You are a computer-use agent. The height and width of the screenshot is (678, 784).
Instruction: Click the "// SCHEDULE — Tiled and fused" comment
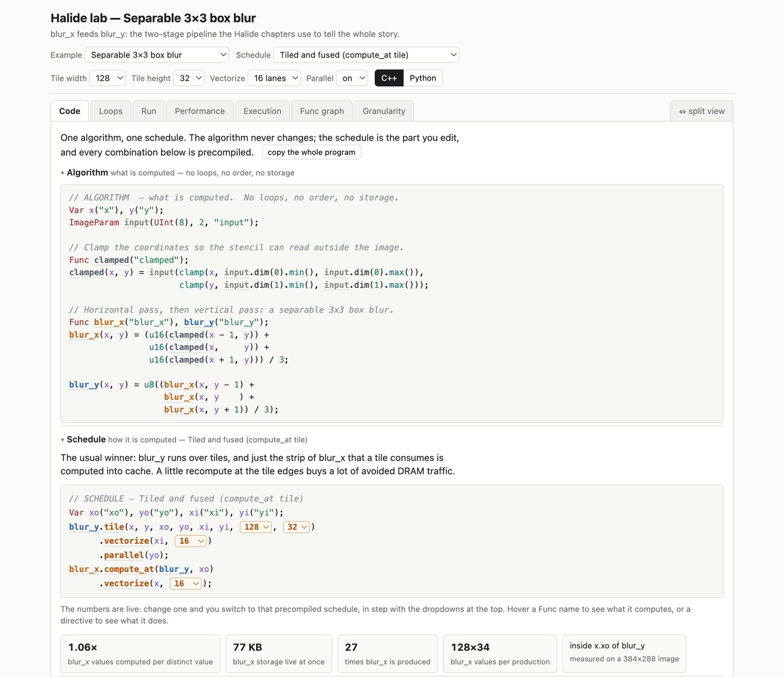(186, 499)
